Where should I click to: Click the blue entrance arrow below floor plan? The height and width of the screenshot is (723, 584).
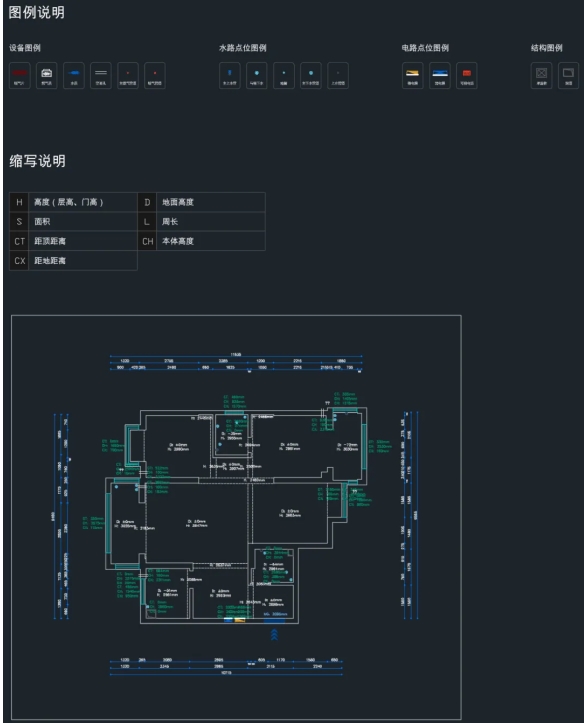[274, 635]
